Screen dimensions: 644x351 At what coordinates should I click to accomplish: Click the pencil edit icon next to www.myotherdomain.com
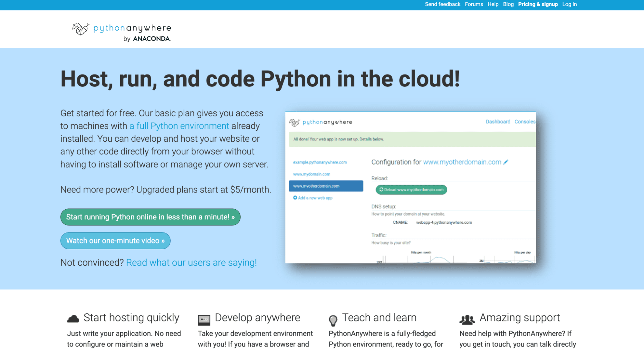click(506, 162)
